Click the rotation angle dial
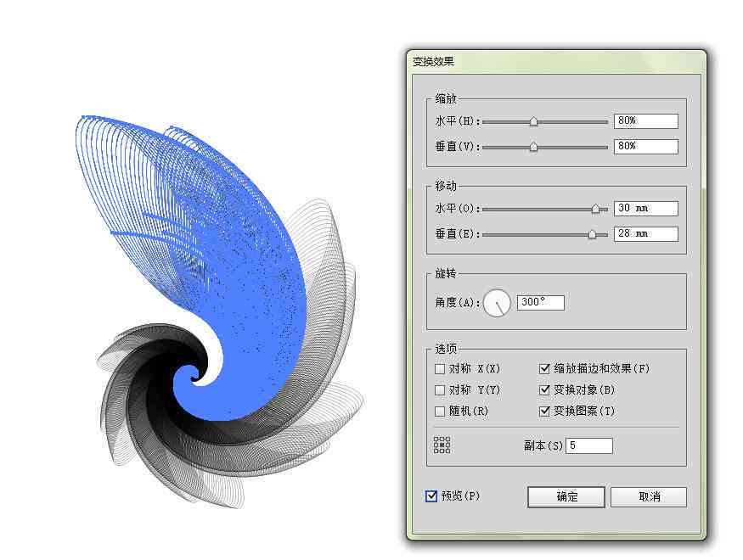The height and width of the screenshot is (560, 743). (497, 303)
